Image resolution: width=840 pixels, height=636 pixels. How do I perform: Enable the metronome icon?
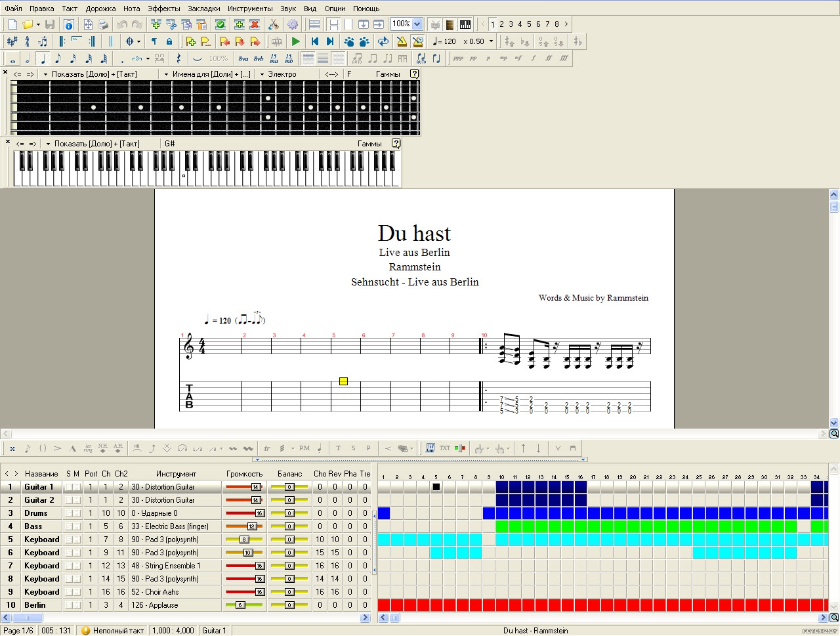point(402,41)
